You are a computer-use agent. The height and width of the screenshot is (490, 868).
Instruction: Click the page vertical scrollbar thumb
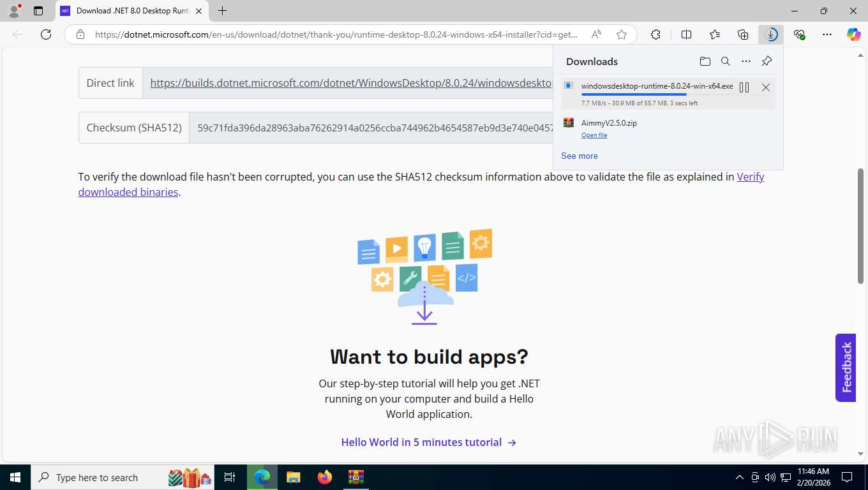[860, 226]
